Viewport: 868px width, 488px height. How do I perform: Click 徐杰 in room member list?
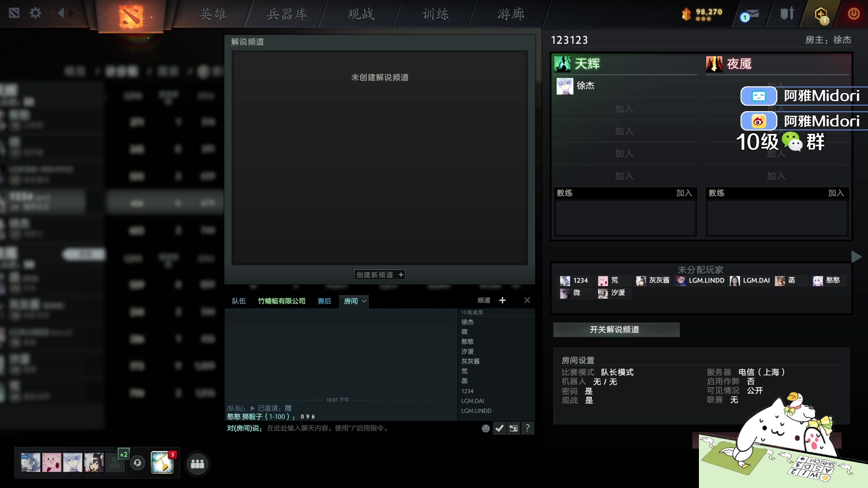467,322
